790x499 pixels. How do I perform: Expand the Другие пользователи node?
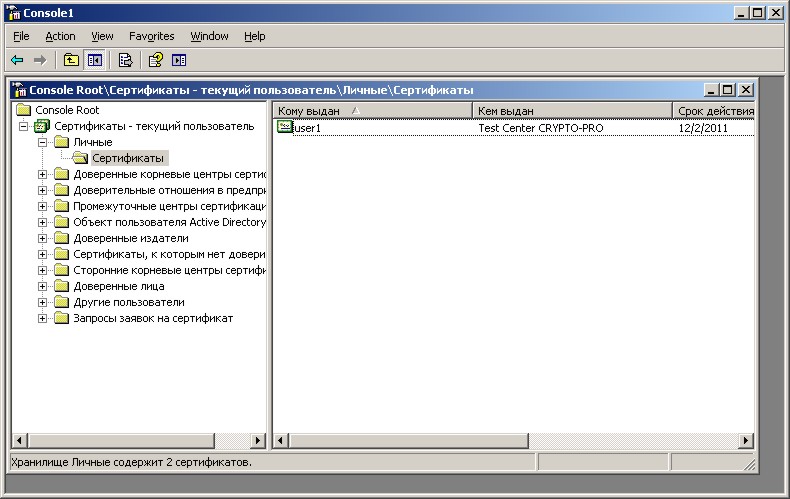point(43,302)
